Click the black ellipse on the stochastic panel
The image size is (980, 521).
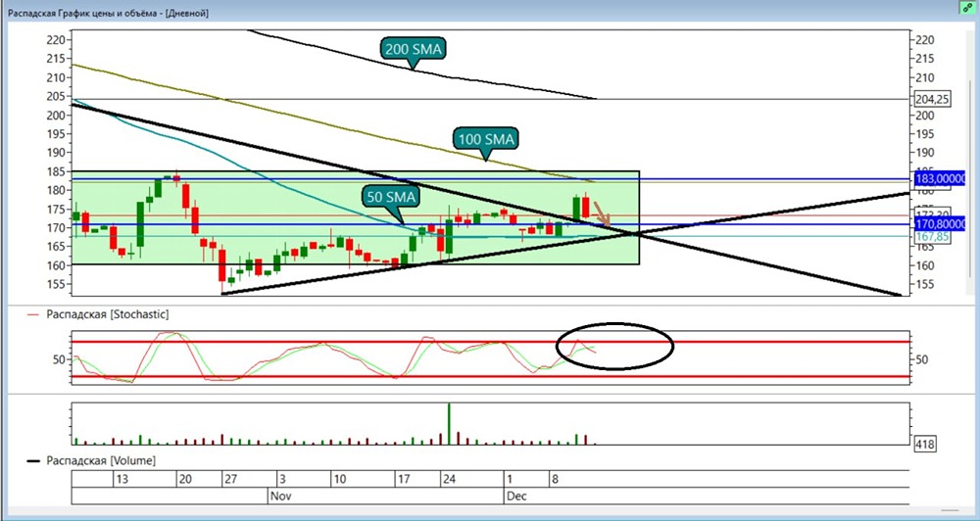614,346
